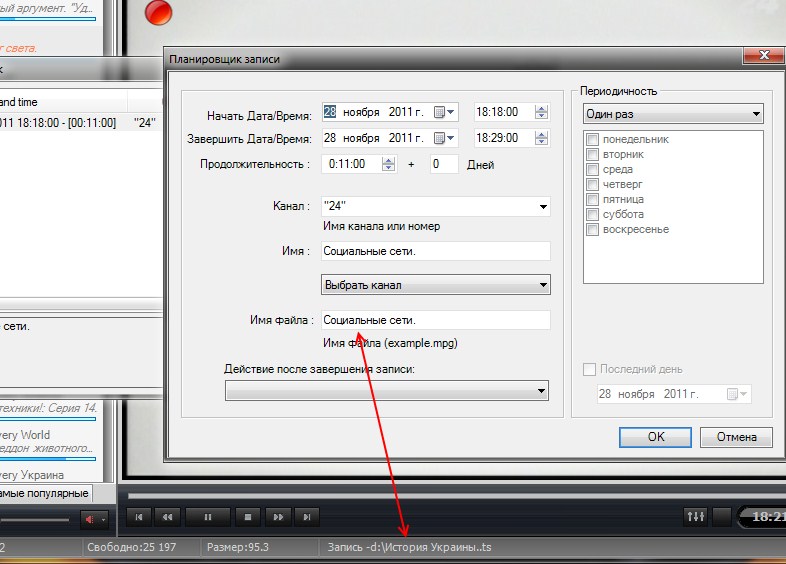Tick the воскресенье checkbox

point(593,230)
